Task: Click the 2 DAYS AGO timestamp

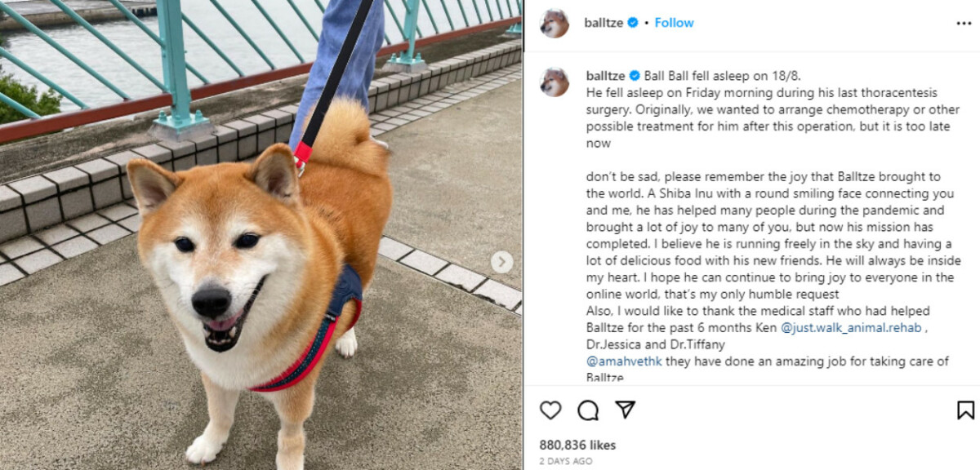Action: click(566, 461)
